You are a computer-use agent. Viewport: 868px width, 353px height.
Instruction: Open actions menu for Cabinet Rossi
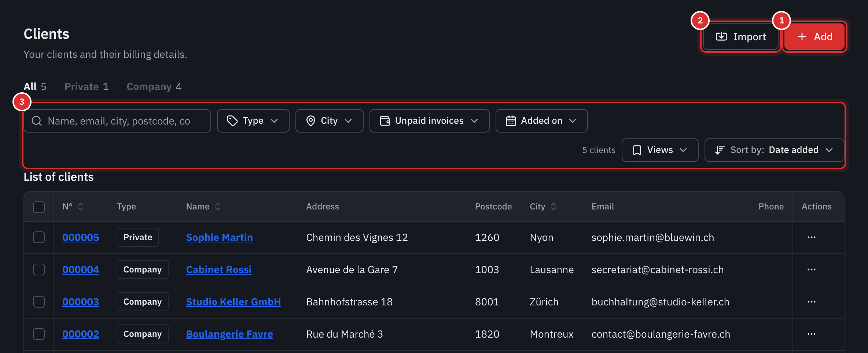pos(812,270)
